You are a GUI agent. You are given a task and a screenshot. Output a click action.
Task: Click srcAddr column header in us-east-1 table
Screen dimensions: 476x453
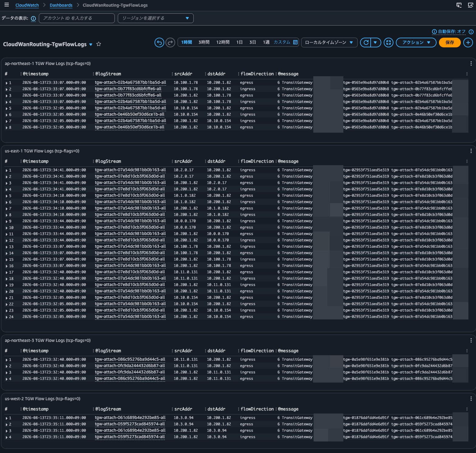(183, 161)
